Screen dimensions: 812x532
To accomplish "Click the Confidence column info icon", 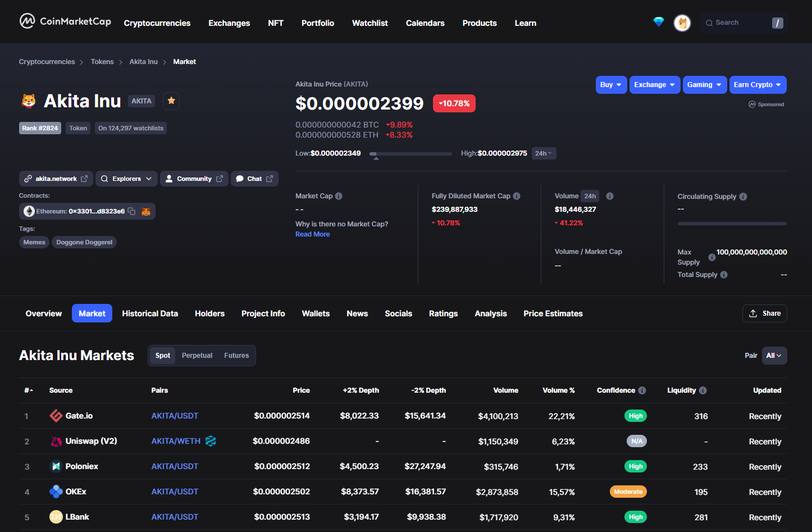I will tap(642, 390).
